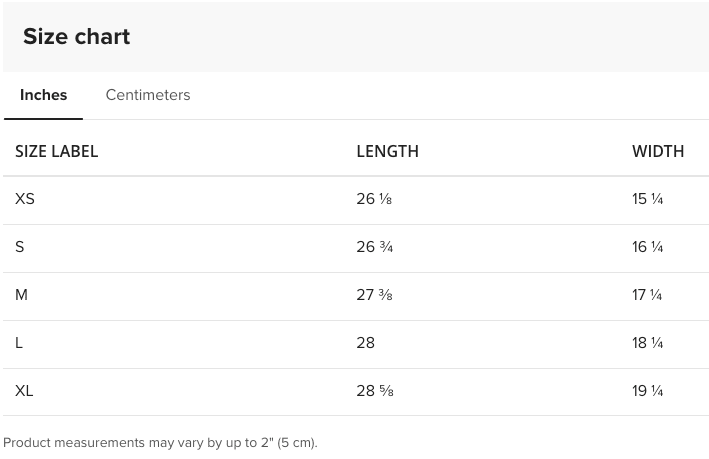Click the product measurements disclaimer text
The height and width of the screenshot is (459, 709).
point(160,442)
